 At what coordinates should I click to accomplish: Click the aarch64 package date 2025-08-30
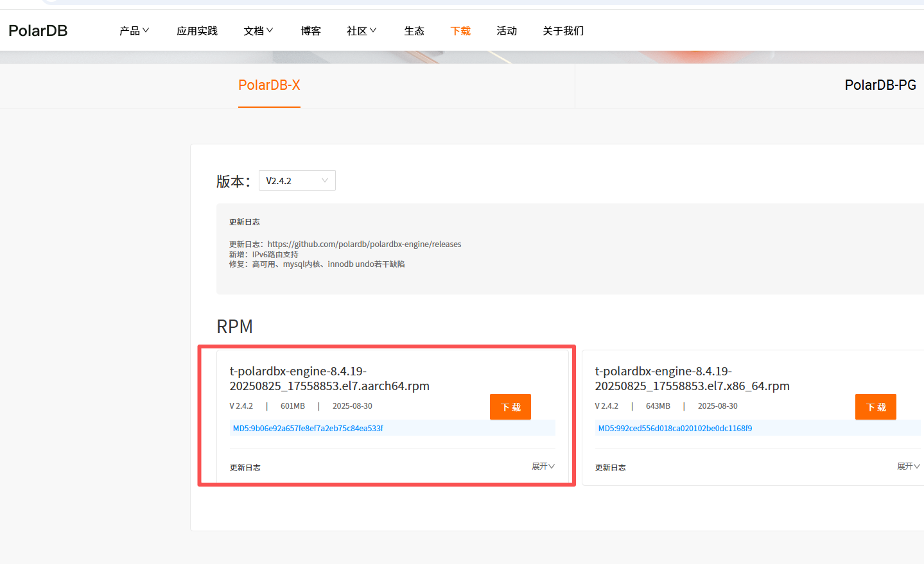pyautogui.click(x=353, y=406)
